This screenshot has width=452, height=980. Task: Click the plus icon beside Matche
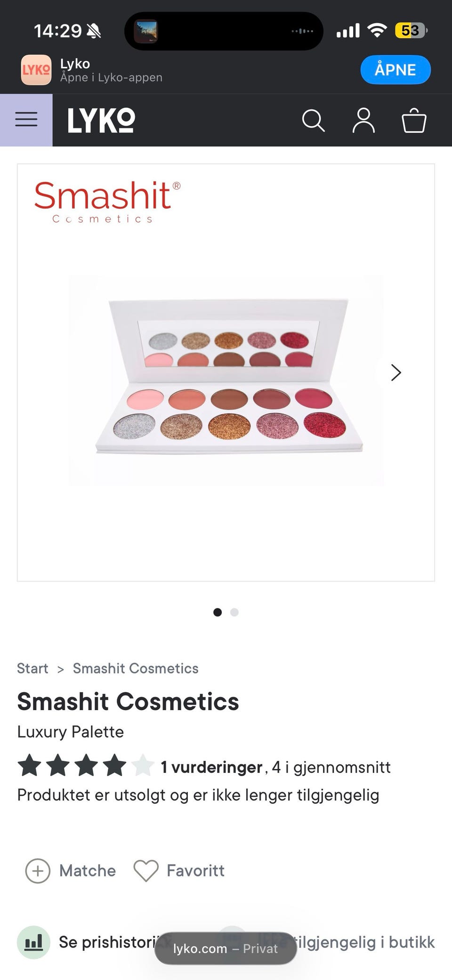38,871
